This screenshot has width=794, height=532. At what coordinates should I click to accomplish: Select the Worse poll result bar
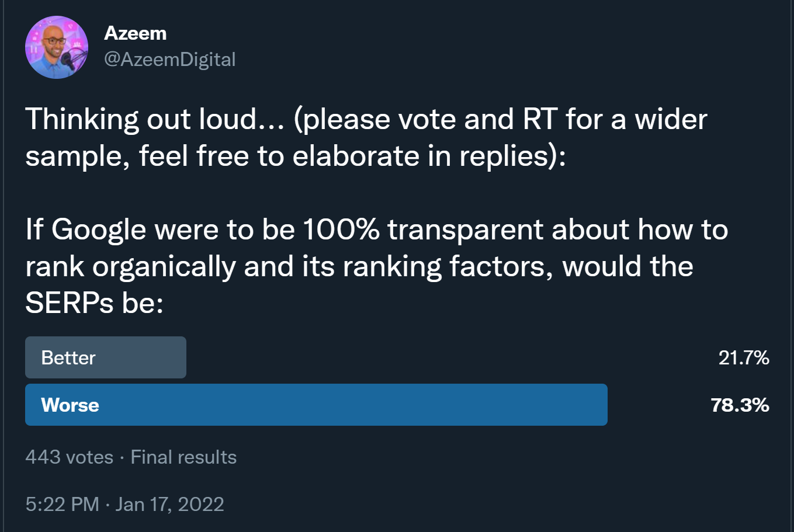pyautogui.click(x=316, y=405)
